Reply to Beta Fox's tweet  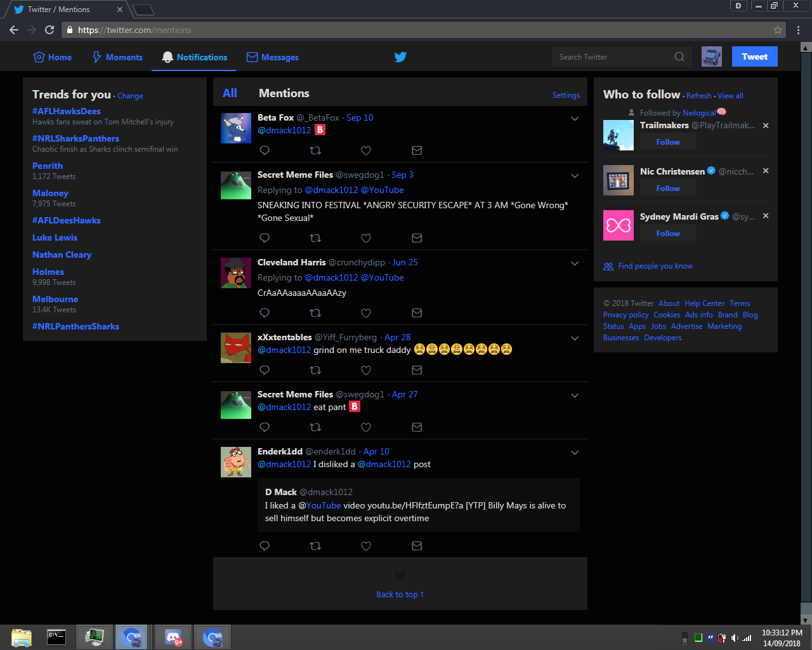tap(265, 150)
